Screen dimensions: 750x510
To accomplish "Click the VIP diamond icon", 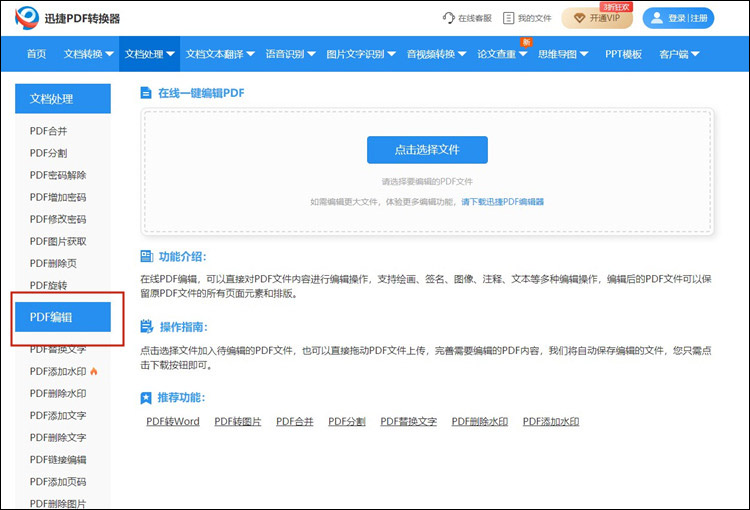I will tap(579, 18).
